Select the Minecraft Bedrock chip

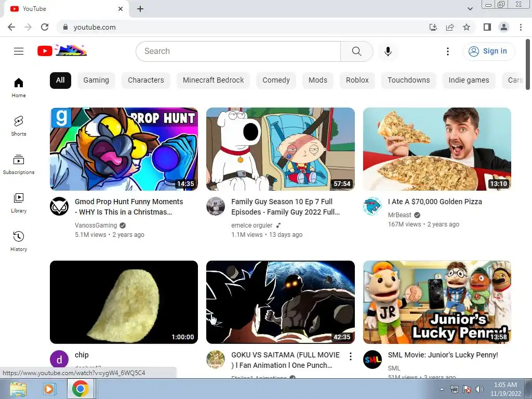tap(214, 81)
